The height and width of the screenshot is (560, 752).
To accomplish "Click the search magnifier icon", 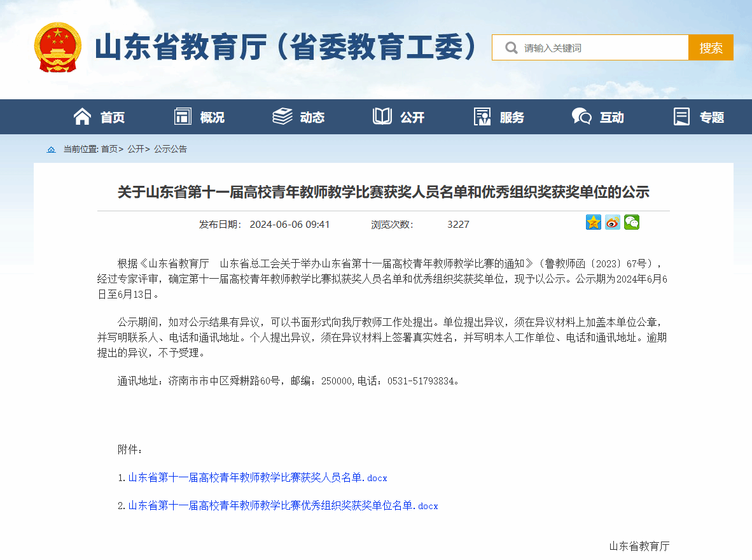I will [x=512, y=48].
